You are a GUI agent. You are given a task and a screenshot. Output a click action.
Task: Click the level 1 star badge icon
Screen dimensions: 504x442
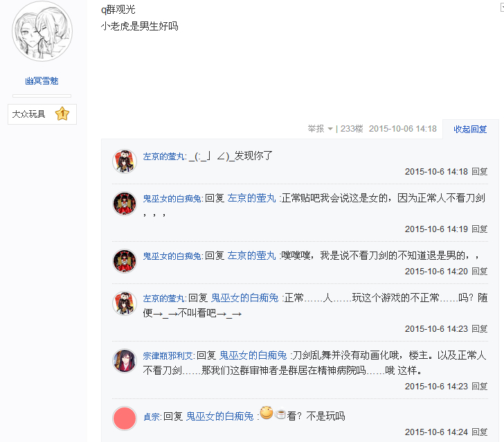click(62, 114)
